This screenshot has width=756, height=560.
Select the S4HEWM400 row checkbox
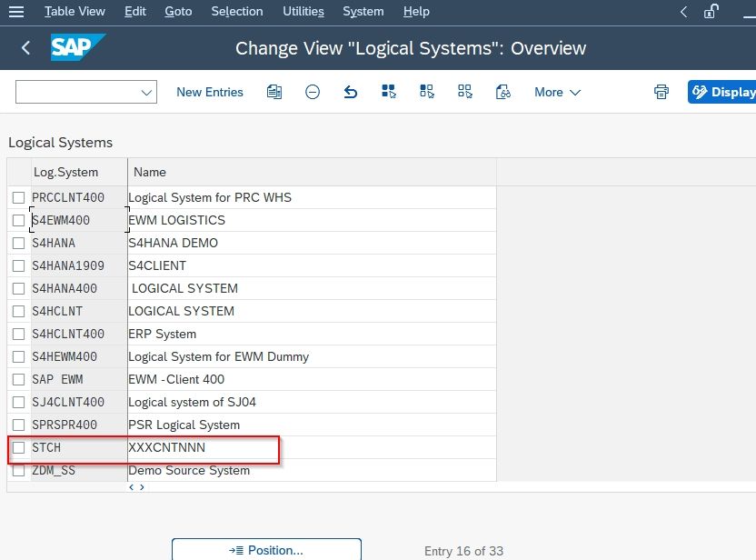[19, 356]
